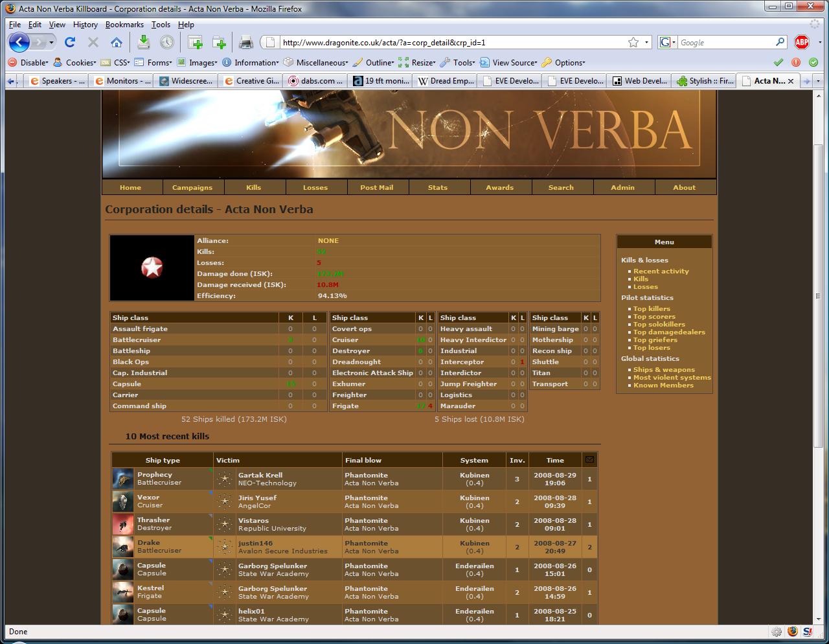829x644 pixels.
Task: Click the mail envelope column header icon
Action: [589, 459]
